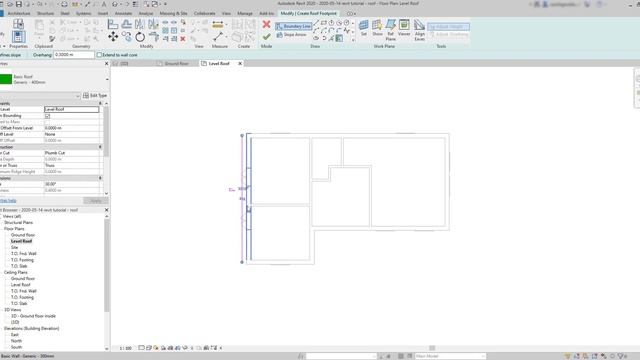Click the Show work plane icon

(x=377, y=28)
